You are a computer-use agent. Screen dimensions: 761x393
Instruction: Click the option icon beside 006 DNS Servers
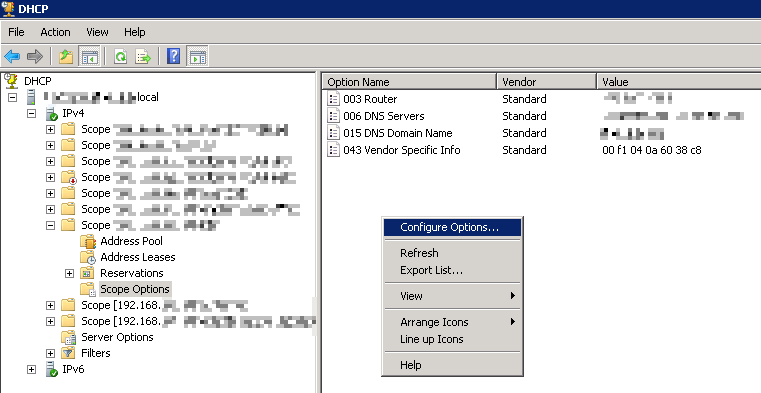(333, 116)
